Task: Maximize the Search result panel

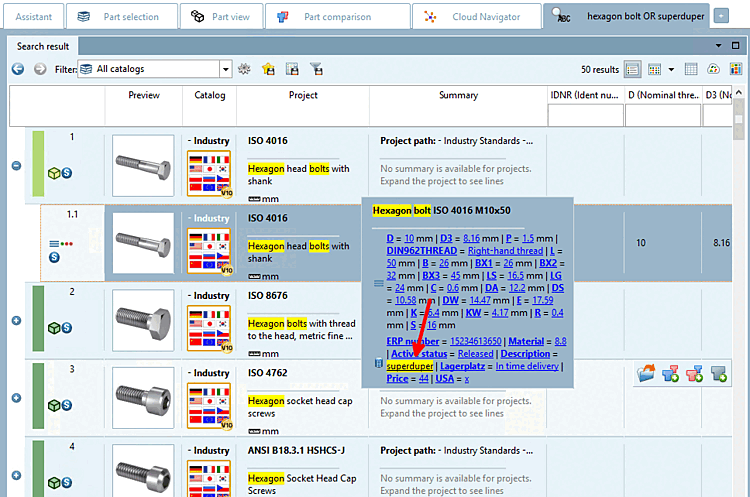Action: click(736, 46)
